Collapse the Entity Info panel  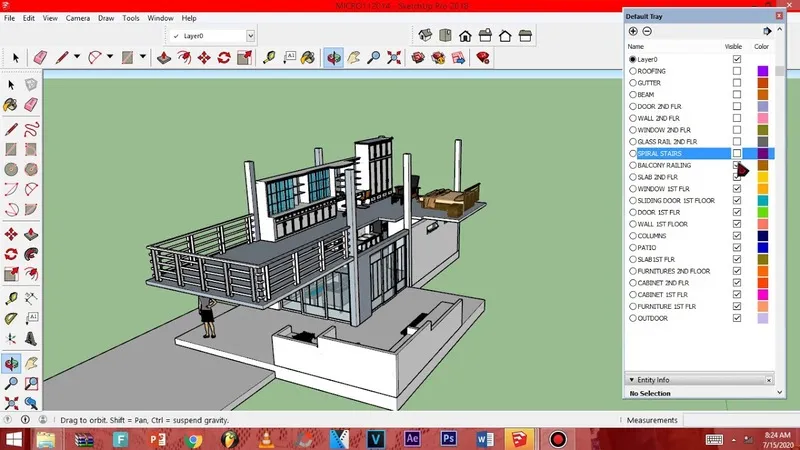(x=631, y=380)
